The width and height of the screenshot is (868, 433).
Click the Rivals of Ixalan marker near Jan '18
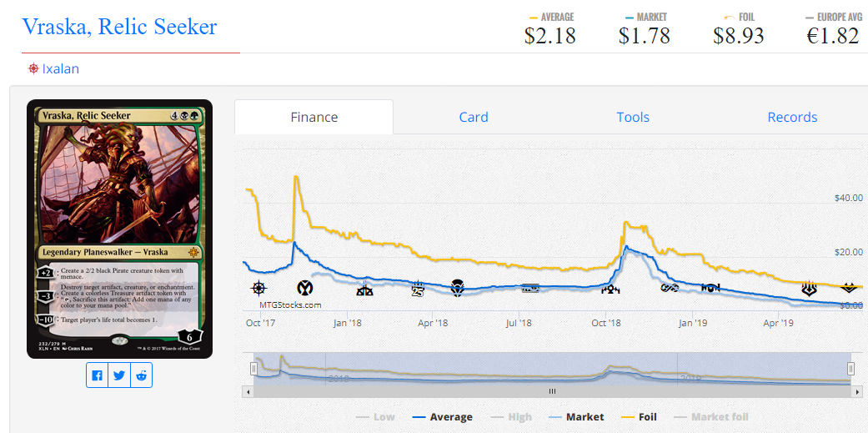click(365, 289)
